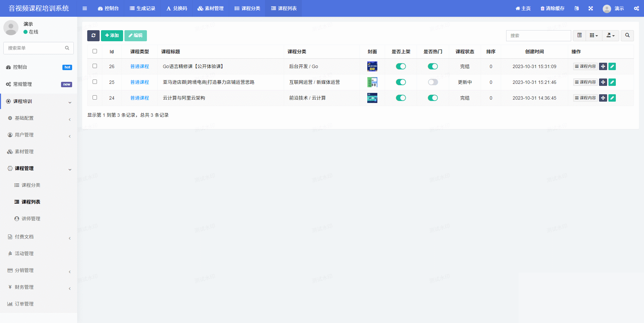
Task: Open settings cogs icon at top right
Action: (636, 8)
